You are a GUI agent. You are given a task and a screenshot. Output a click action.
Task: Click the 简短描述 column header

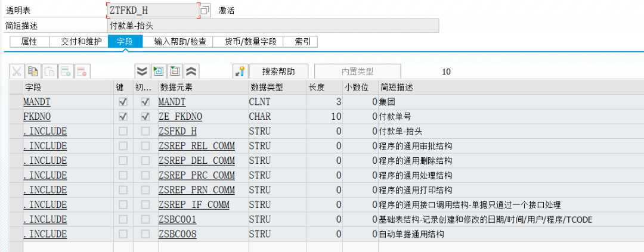pos(511,88)
